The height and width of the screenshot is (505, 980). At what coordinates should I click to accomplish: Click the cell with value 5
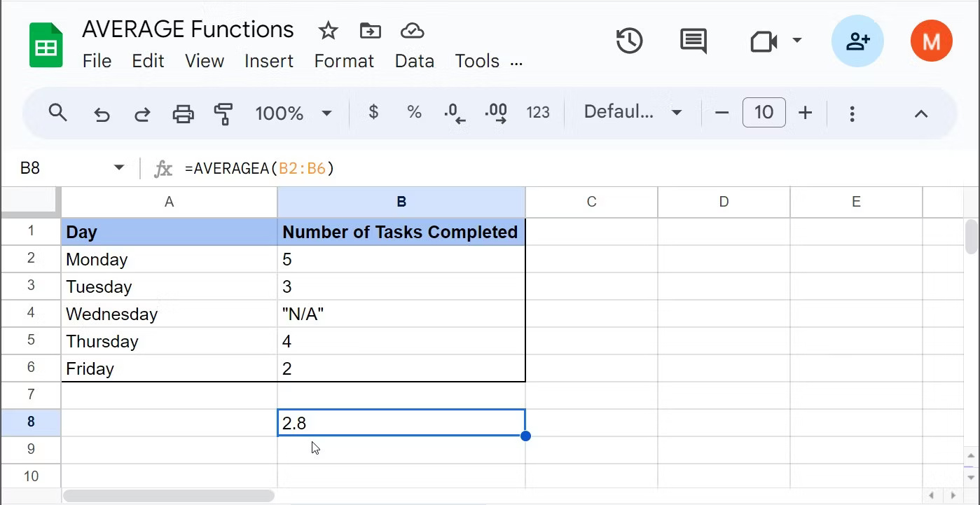401,259
